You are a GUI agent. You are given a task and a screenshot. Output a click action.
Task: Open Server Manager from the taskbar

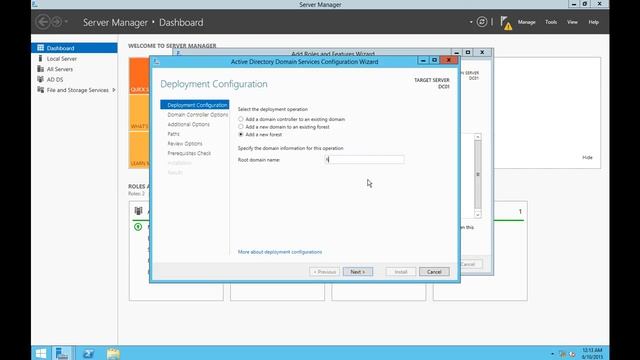tap(62, 353)
